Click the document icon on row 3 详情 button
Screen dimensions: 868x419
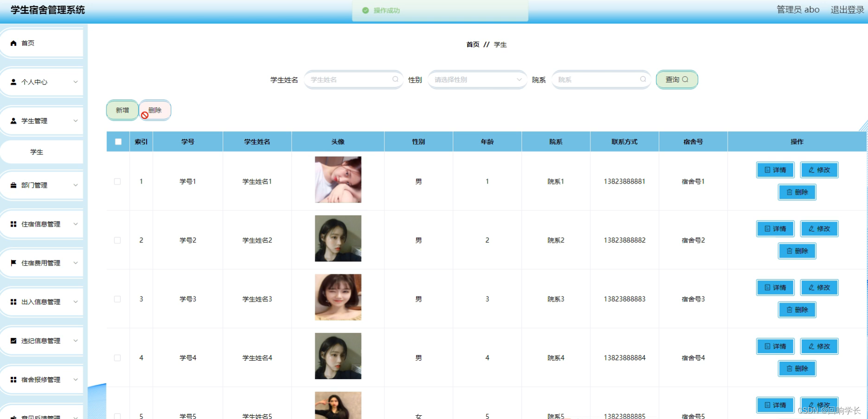point(767,287)
